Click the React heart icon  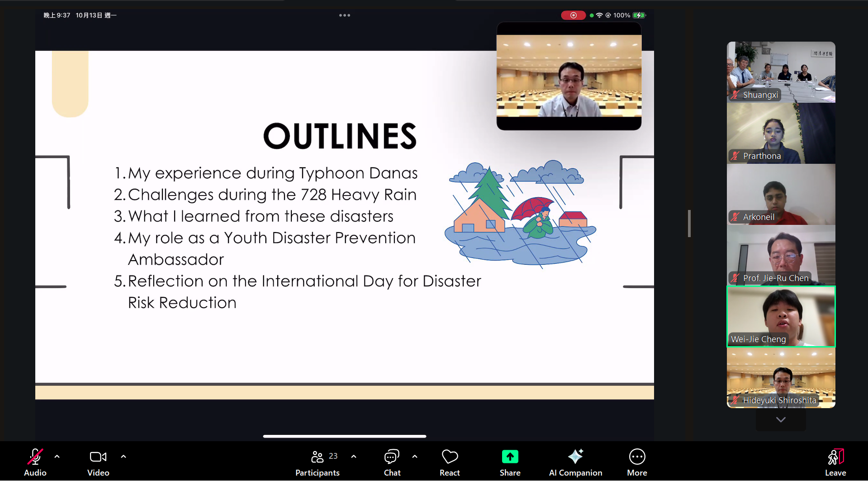450,457
